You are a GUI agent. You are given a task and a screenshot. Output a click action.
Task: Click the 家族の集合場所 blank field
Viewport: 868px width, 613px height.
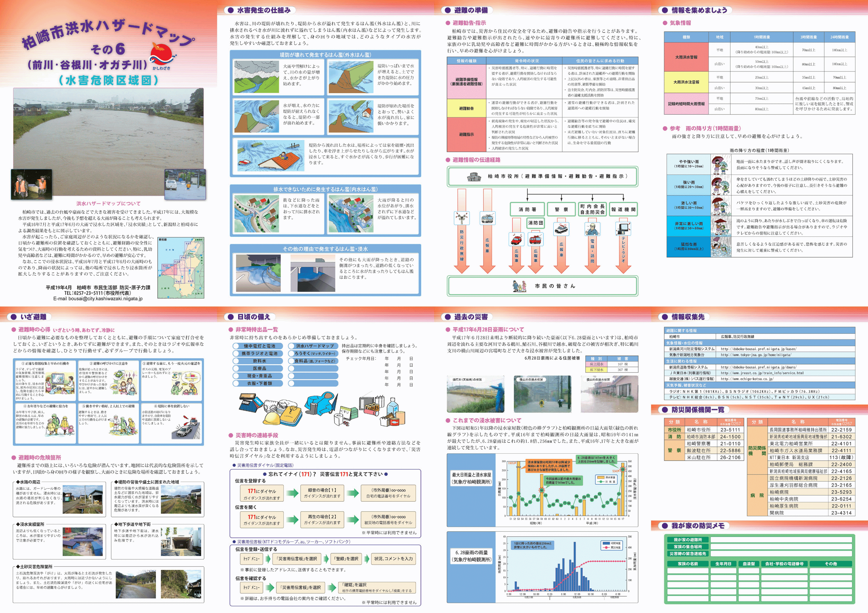click(781, 546)
